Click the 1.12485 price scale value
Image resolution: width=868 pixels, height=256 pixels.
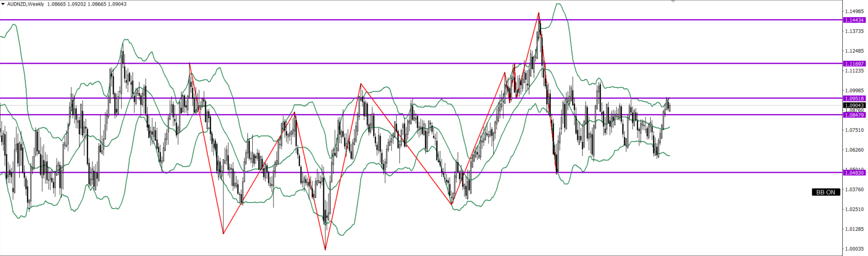point(854,51)
